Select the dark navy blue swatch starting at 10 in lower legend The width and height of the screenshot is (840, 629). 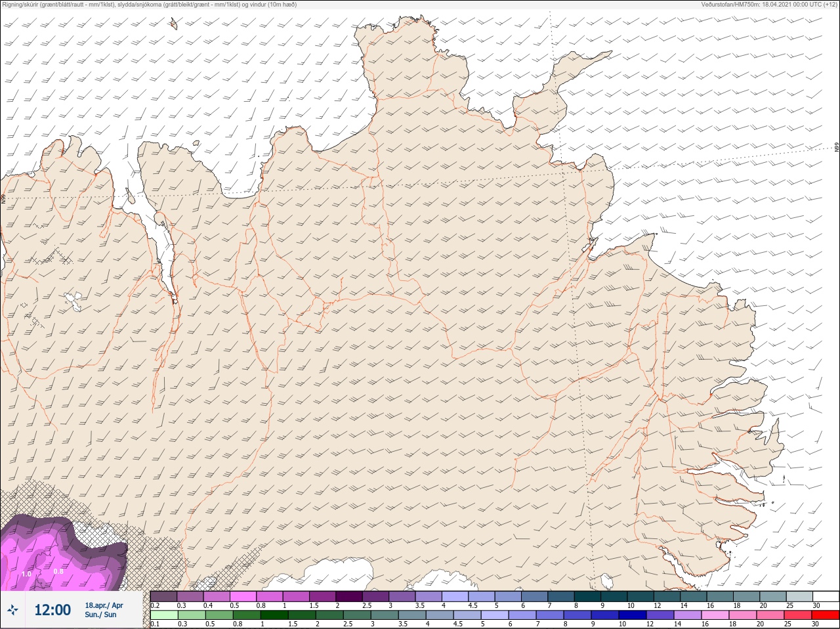point(633,615)
